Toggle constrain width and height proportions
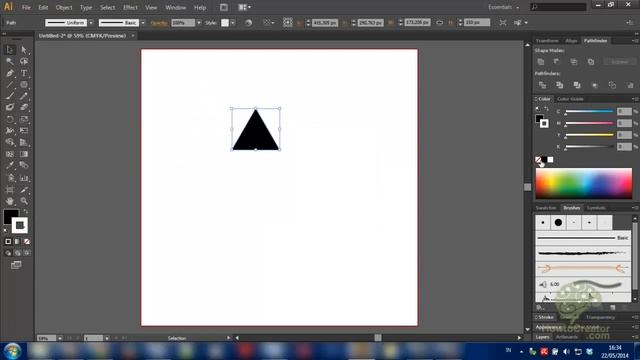Image resolution: width=640 pixels, height=360 pixels. (440, 23)
